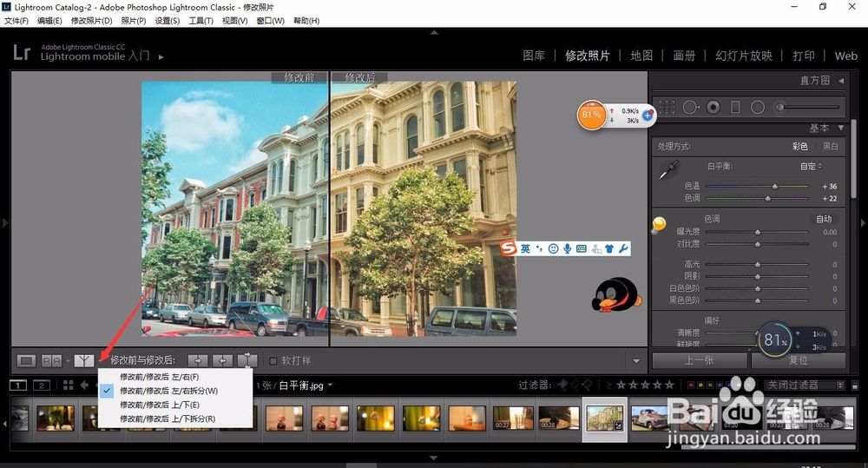This screenshot has height=468, width=868.
Task: Collapse the 直方图 histogram panel
Action: [841, 81]
